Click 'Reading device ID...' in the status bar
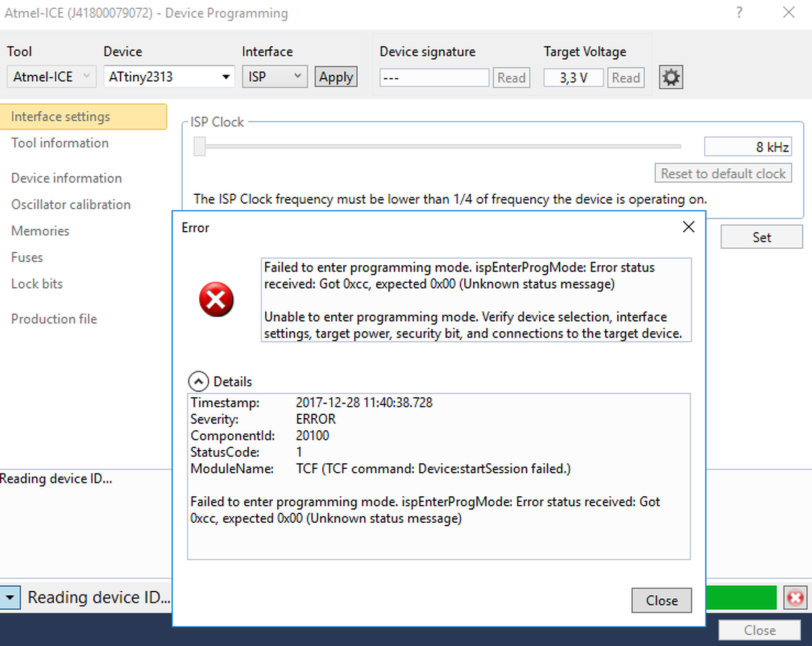The height and width of the screenshot is (646, 812). [99, 598]
